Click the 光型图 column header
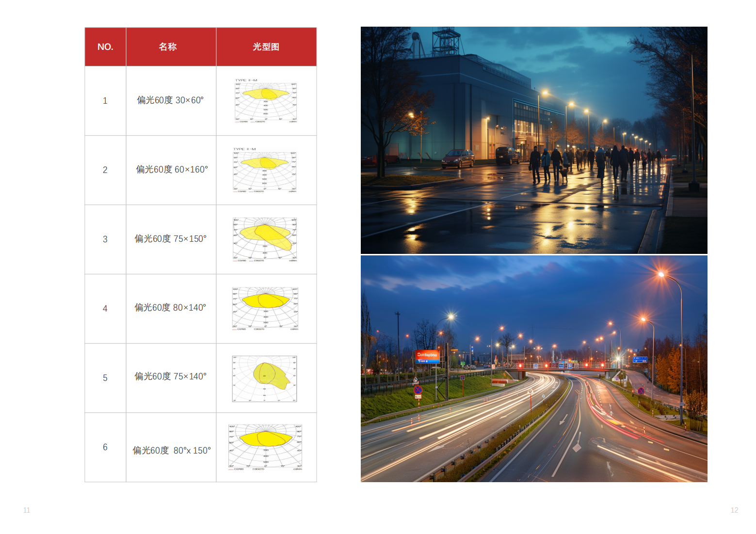 (266, 47)
